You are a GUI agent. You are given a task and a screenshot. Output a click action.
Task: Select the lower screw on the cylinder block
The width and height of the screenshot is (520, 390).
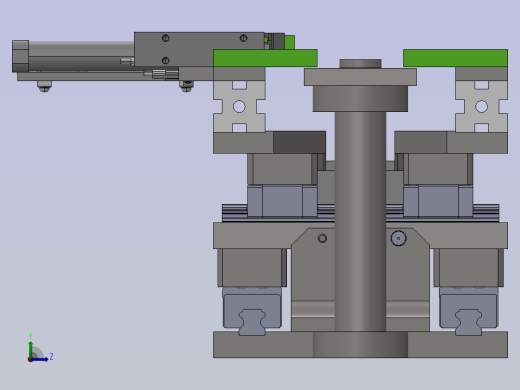(x=165, y=60)
